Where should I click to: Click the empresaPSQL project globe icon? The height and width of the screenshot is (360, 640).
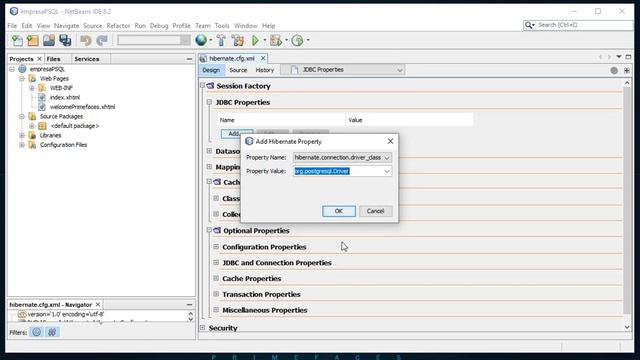click(22, 69)
